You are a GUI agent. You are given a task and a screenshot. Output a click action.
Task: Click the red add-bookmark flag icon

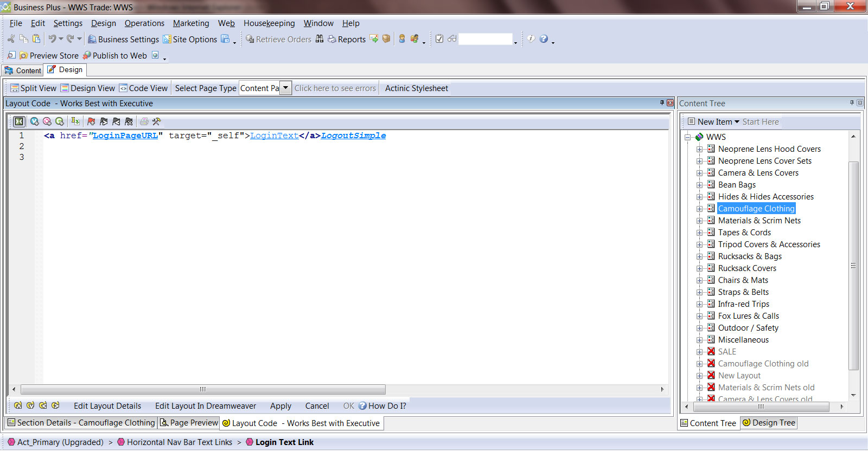click(91, 121)
